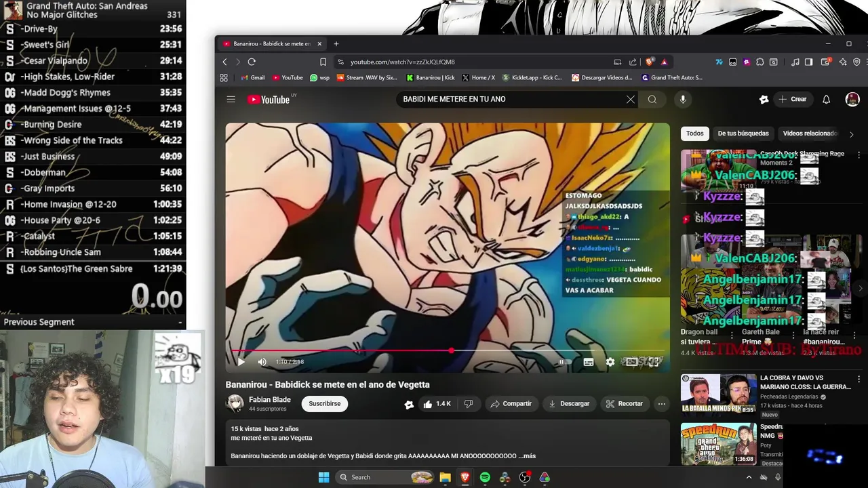Enter fullscreen video mode

(x=654, y=362)
